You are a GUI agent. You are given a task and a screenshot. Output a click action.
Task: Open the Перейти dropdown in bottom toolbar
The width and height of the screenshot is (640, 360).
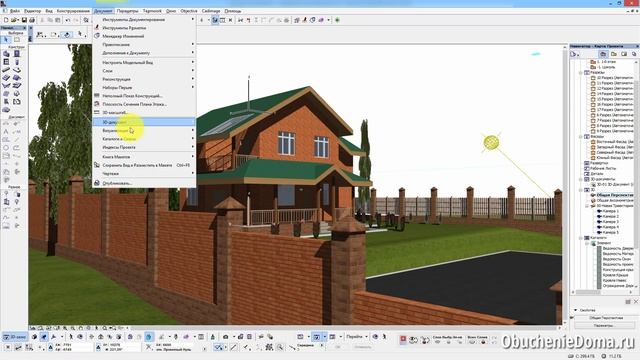[x=357, y=337]
